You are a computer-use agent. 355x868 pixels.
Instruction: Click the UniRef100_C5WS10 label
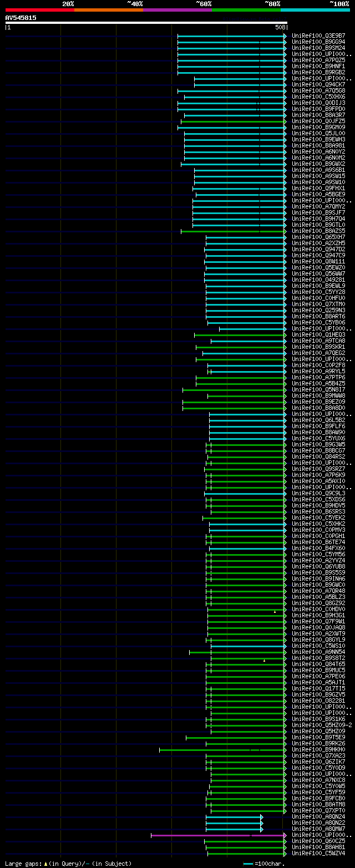tap(318, 646)
